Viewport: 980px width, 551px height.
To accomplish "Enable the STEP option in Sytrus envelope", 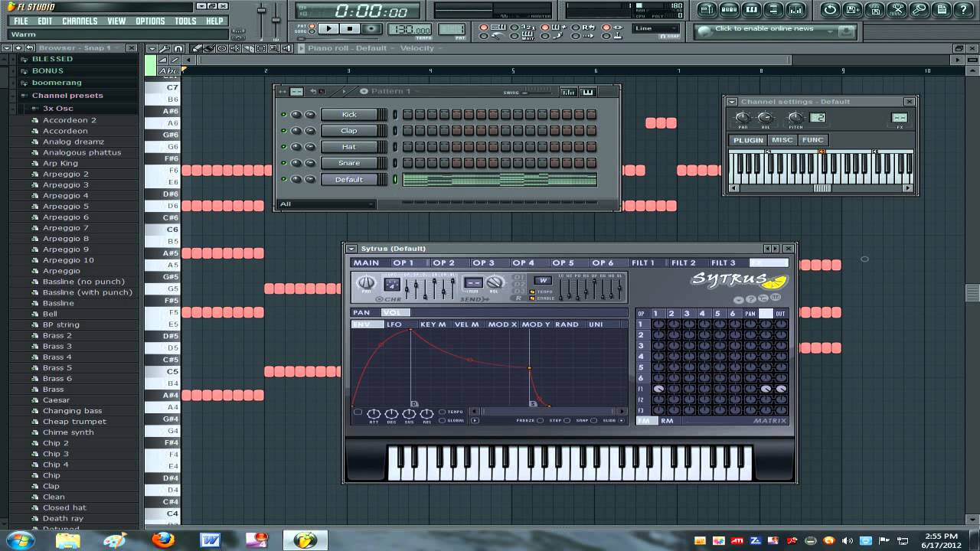I will pos(567,420).
